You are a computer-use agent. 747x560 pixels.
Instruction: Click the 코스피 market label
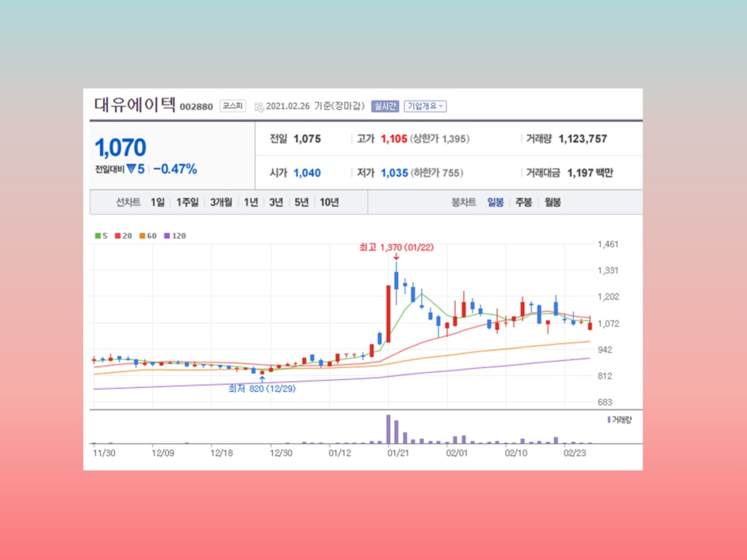tap(232, 105)
